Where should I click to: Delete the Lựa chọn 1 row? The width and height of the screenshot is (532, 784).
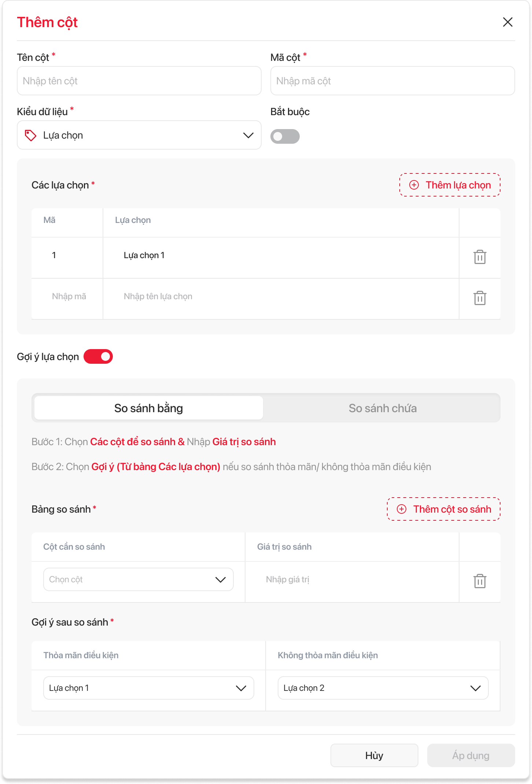tap(480, 257)
